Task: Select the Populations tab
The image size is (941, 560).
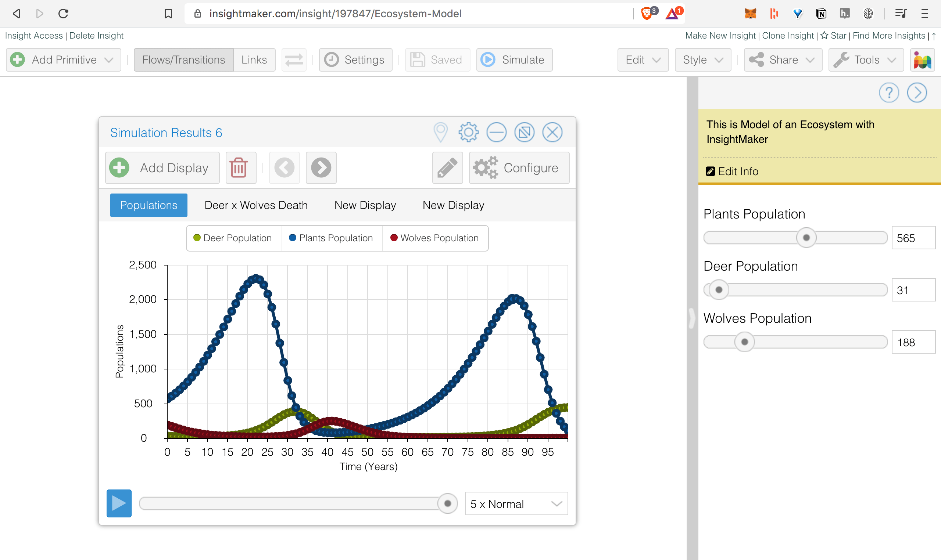Action: coord(149,205)
